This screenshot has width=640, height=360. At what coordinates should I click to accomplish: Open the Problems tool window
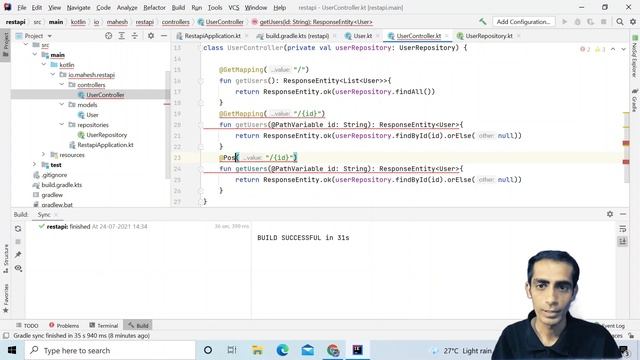(x=64, y=325)
